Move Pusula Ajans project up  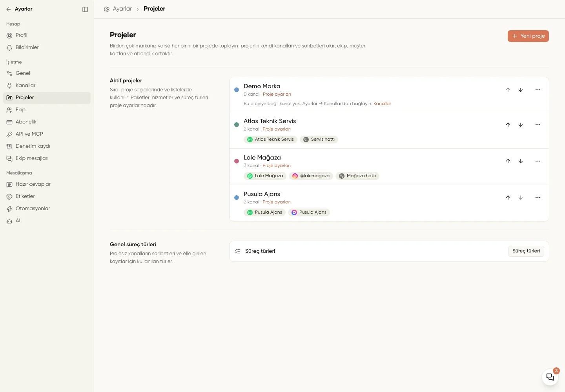508,198
